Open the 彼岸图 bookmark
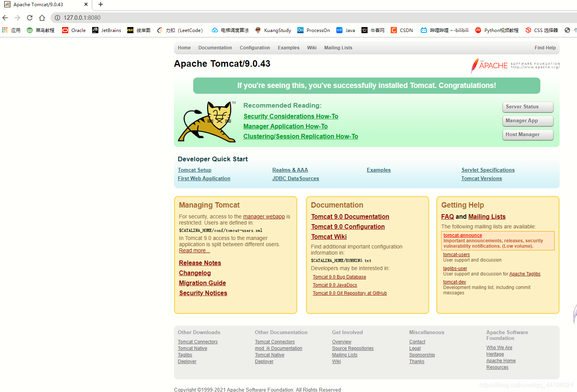The width and height of the screenshot is (577, 392). pos(139,30)
